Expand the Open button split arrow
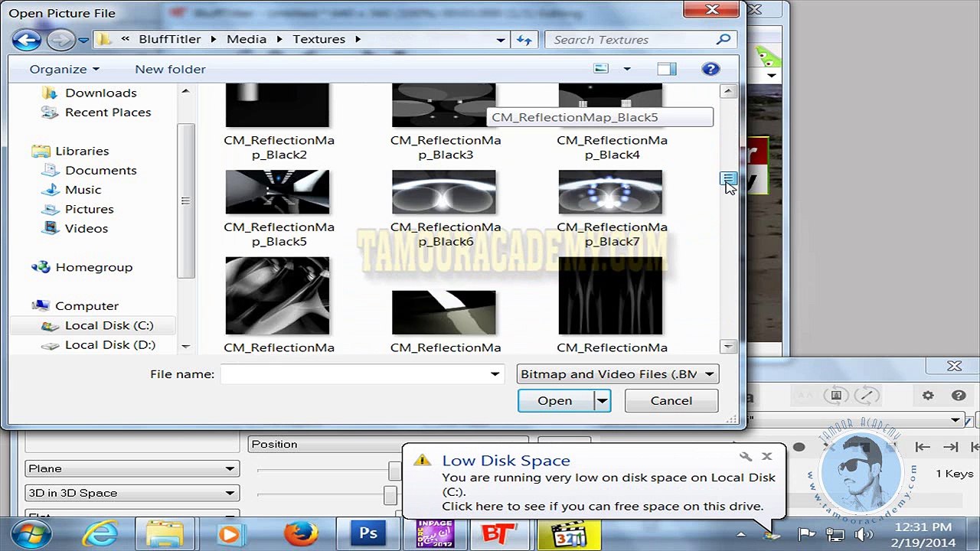980x551 pixels. [603, 401]
